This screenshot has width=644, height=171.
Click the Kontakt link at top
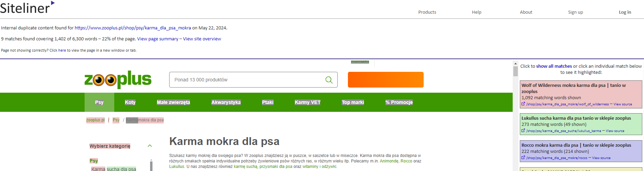[x=360, y=62]
